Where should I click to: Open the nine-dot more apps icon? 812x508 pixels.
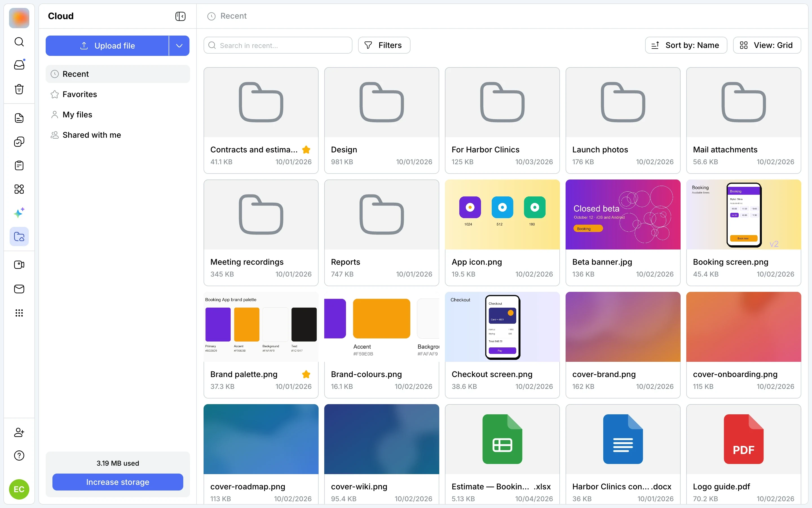click(x=19, y=313)
